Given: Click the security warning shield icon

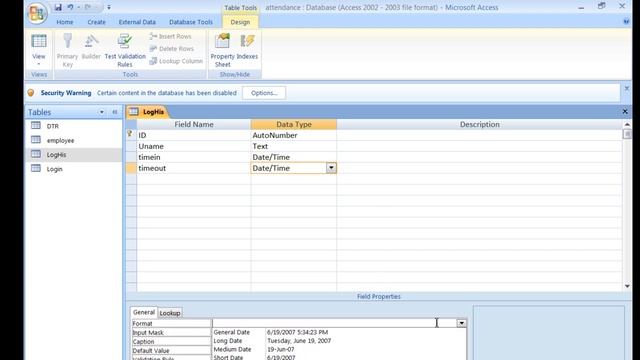Looking at the screenshot, I should click(x=31, y=93).
